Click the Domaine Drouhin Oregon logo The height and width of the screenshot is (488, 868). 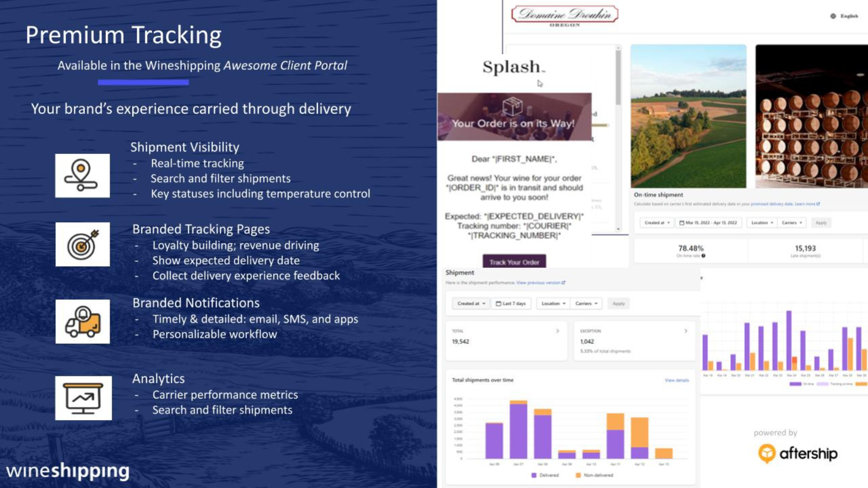tap(565, 15)
